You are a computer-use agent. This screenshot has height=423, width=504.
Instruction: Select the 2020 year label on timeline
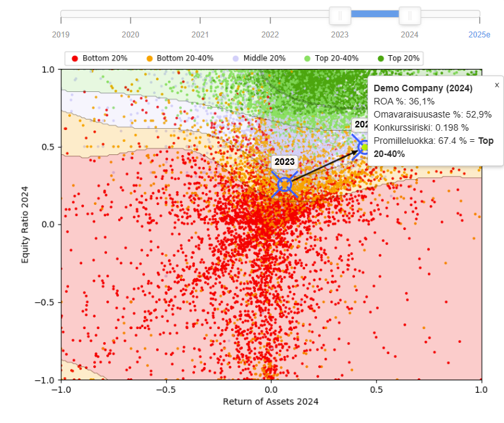[x=131, y=34]
